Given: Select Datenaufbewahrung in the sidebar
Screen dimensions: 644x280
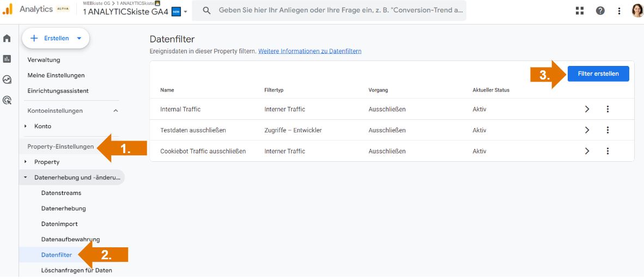Looking at the screenshot, I should [70, 239].
